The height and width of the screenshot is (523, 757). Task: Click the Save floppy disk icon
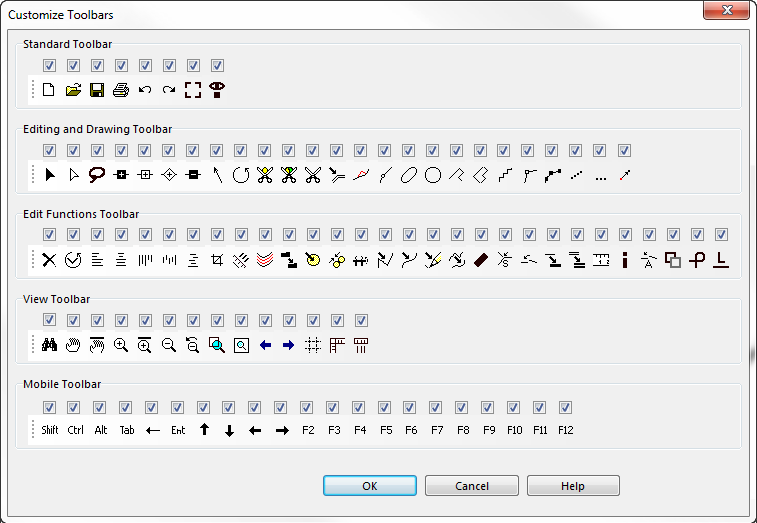tap(97, 90)
